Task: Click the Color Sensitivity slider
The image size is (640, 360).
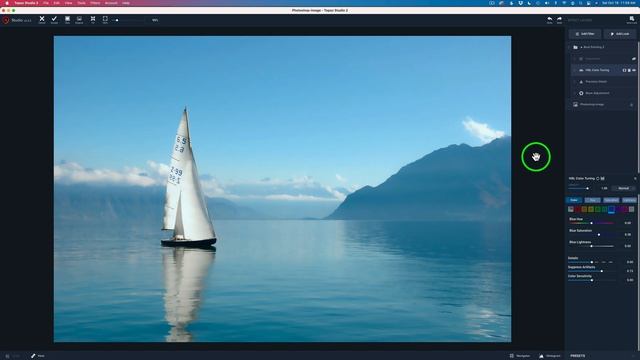Action: click(592, 280)
